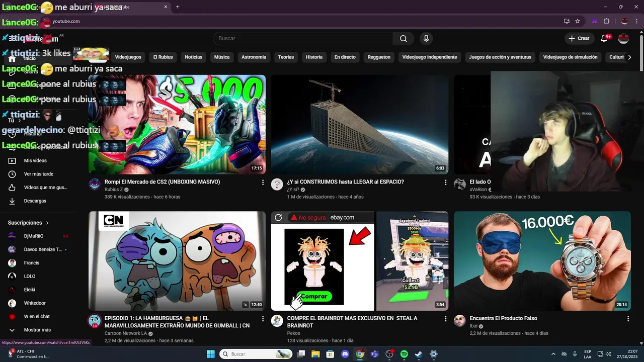The image size is (644, 362).
Task: Open YouTube account avatar menu
Action: pyautogui.click(x=623, y=38)
